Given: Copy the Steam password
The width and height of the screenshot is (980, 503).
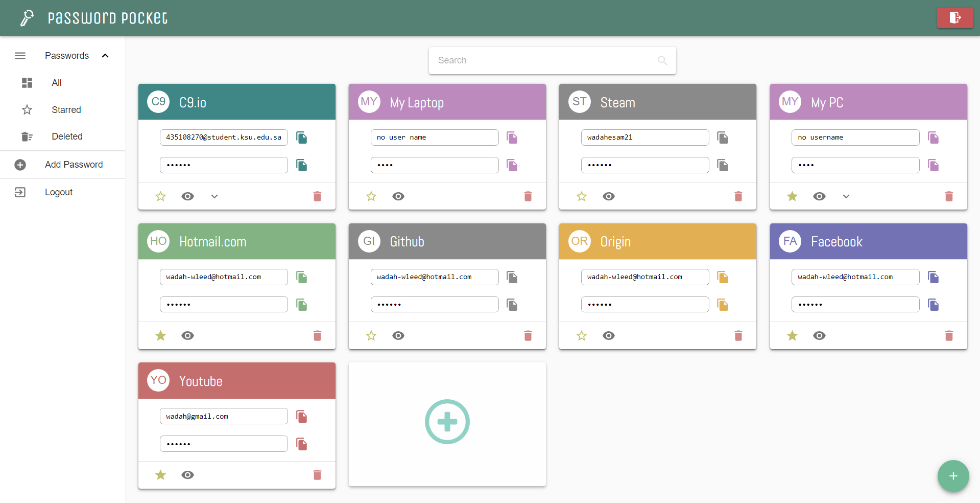Looking at the screenshot, I should pos(723,165).
